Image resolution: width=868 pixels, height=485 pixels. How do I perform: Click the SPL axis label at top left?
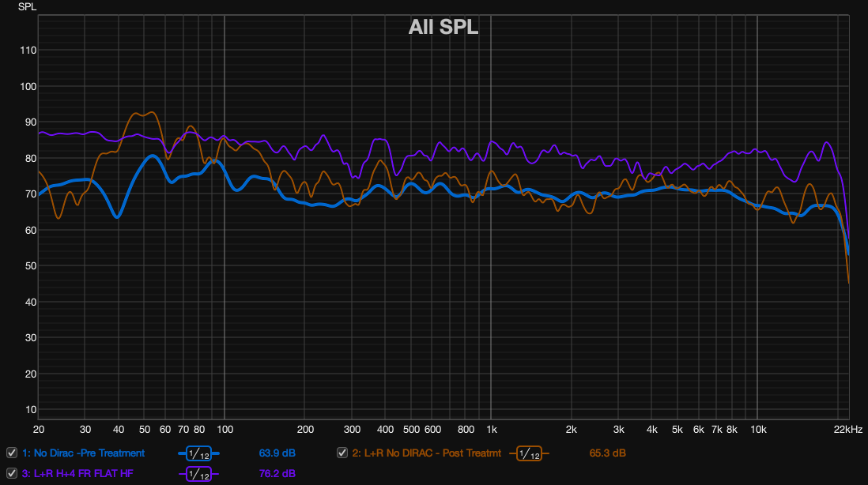point(28,6)
